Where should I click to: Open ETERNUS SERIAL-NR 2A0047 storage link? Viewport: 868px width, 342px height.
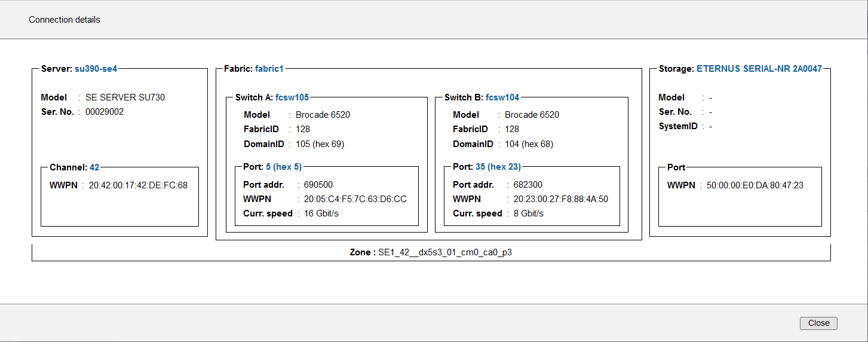click(x=759, y=69)
